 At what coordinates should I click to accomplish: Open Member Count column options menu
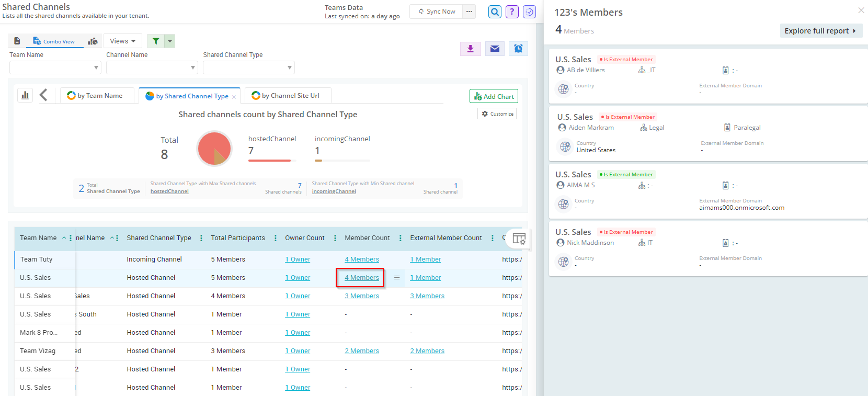[x=401, y=238]
